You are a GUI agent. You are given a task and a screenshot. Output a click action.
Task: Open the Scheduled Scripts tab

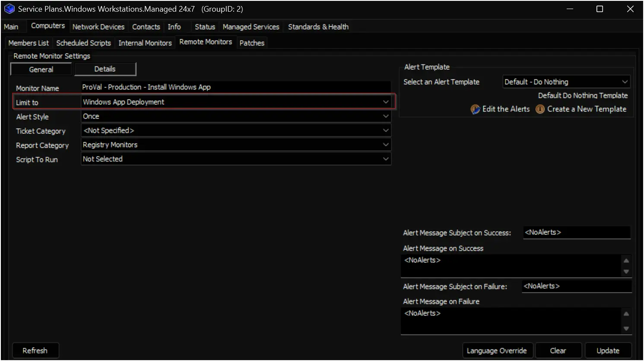pos(83,43)
